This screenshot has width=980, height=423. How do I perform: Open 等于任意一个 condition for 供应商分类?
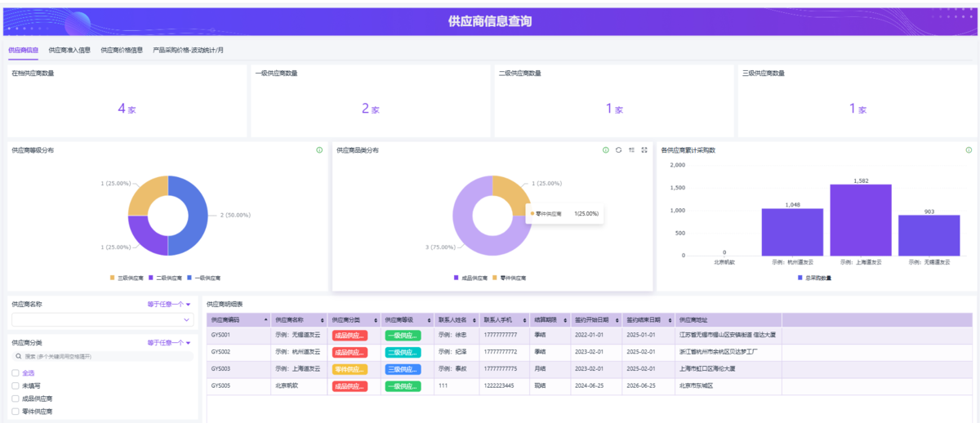pos(169,343)
